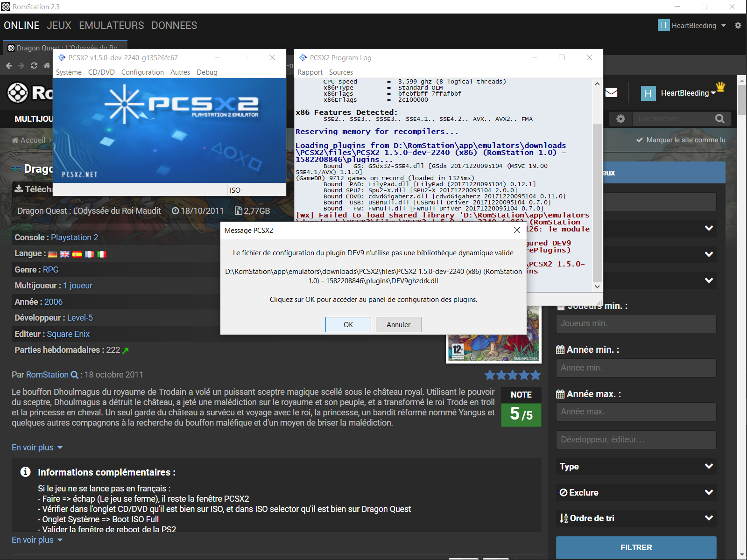Screen dimensions: 747x560
Task: Open the HeartBleeding website user dropdown arrow
Action: [x=713, y=93]
